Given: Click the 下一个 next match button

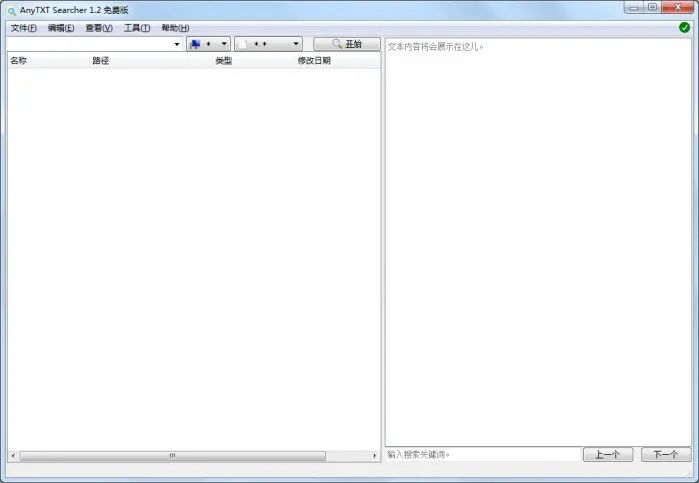Looking at the screenshot, I should (666, 454).
